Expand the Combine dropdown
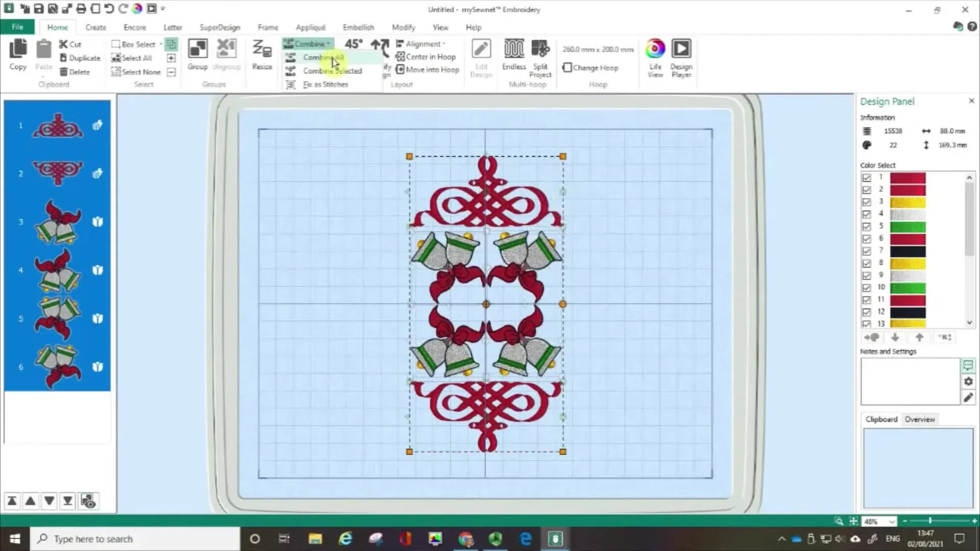Screen dimensions: 980x551 (x=308, y=43)
